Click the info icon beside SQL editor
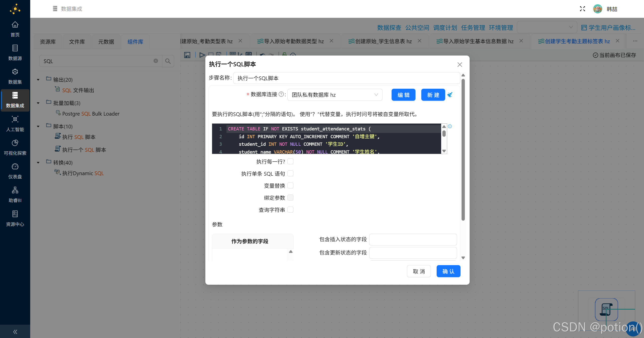The width and height of the screenshot is (644, 338). pyautogui.click(x=450, y=126)
